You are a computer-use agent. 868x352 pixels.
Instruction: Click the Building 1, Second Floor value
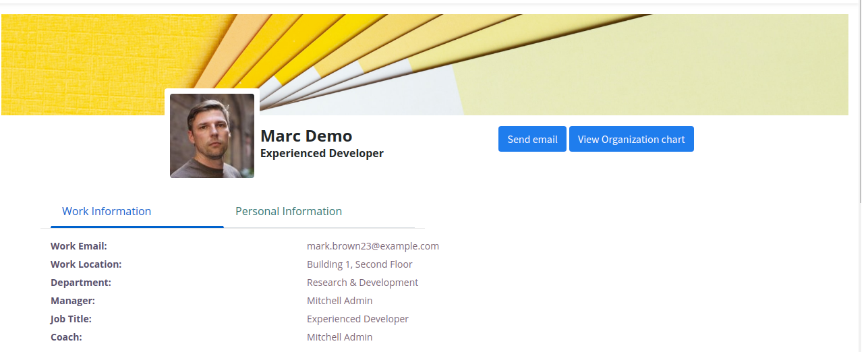tap(359, 264)
